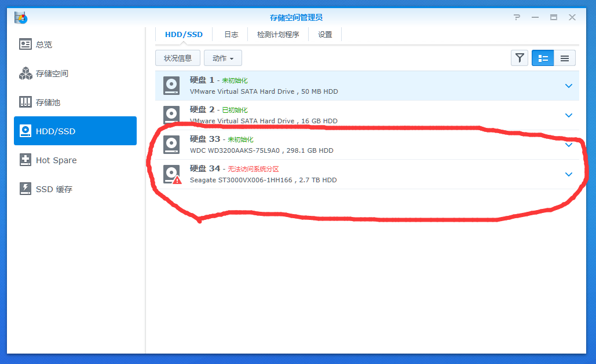
Task: Click the filter funnel icon
Action: [x=519, y=58]
